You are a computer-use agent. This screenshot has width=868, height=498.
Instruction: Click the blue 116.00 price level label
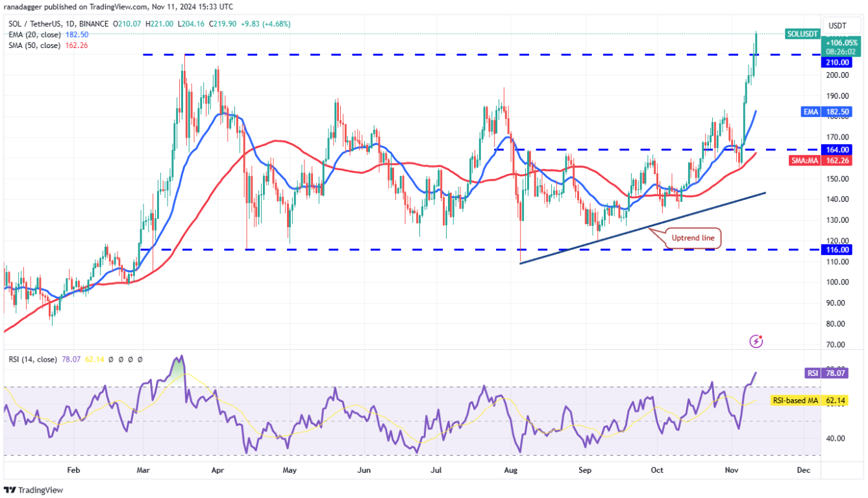pos(837,249)
